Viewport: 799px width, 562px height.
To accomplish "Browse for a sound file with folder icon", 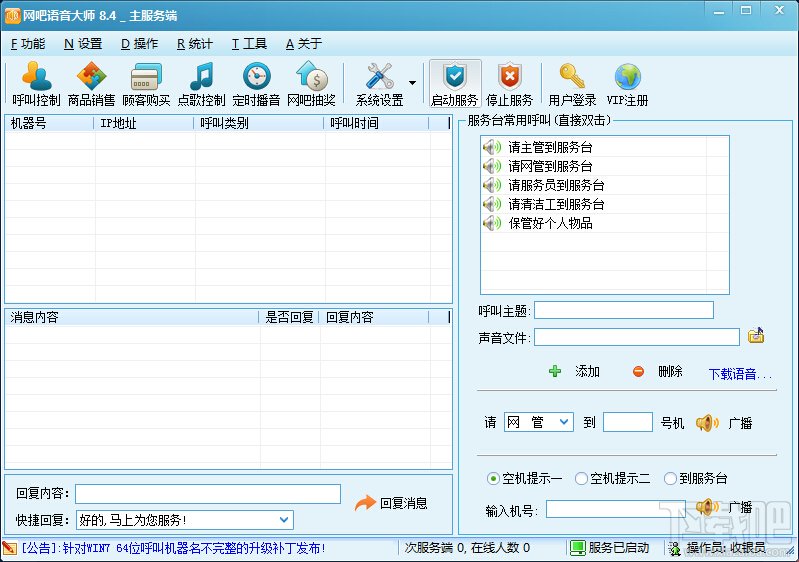I will 756,335.
